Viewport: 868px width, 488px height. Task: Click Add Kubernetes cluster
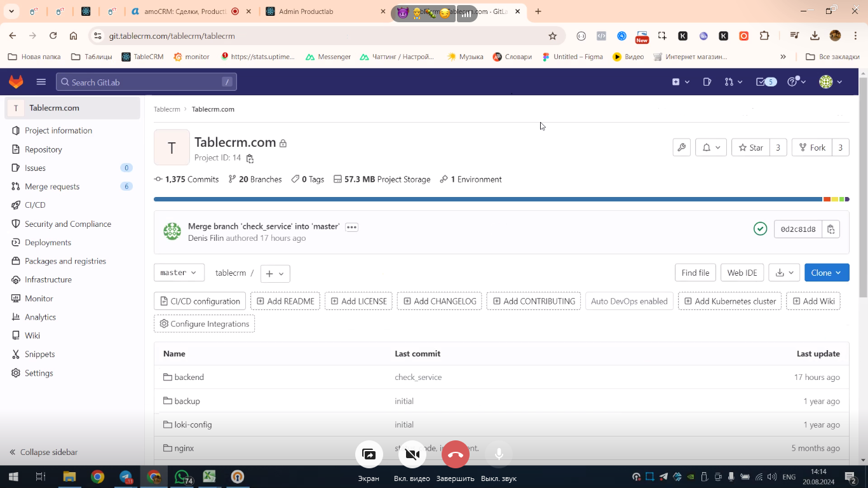tap(729, 301)
